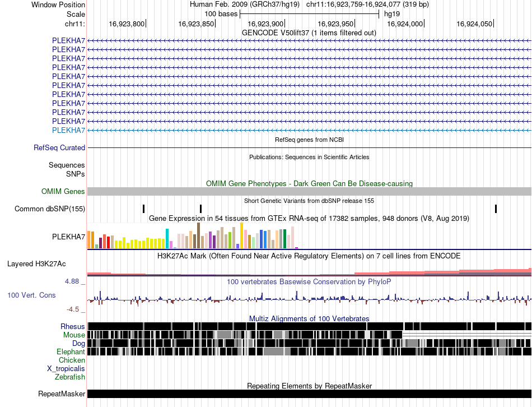
Task: Click the RefSeq Curated intron line
Action: click(310, 148)
